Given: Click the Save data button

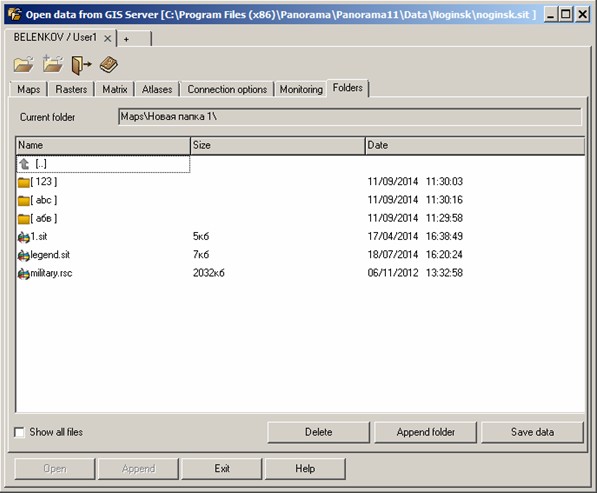Looking at the screenshot, I should tap(532, 432).
